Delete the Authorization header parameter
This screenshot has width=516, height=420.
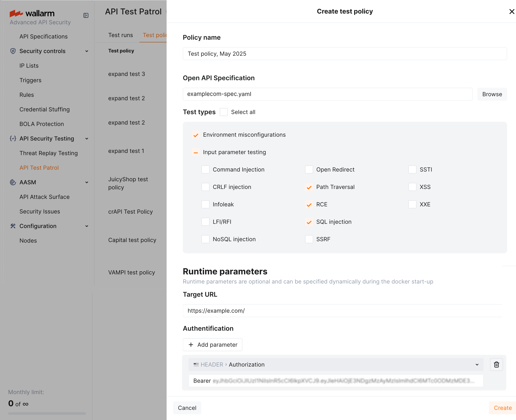click(x=496, y=364)
